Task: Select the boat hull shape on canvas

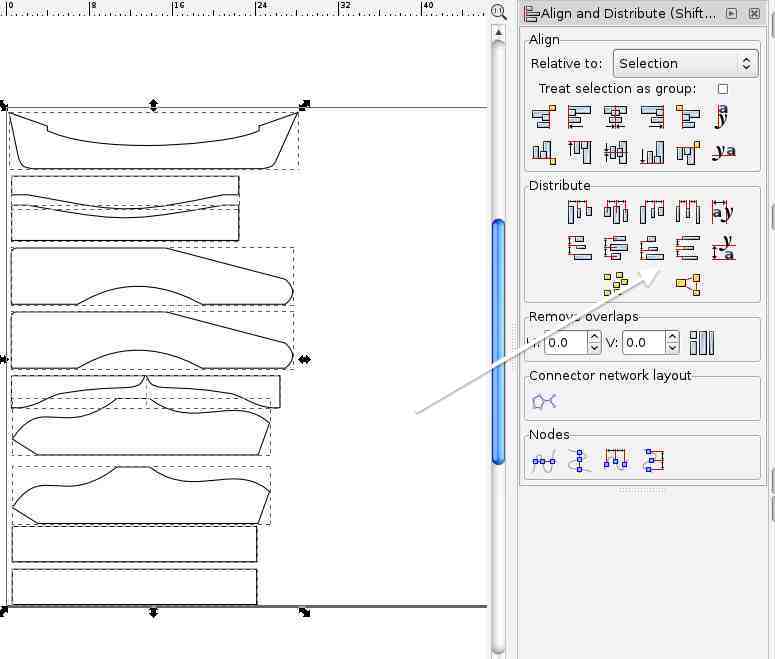Action: (153, 141)
